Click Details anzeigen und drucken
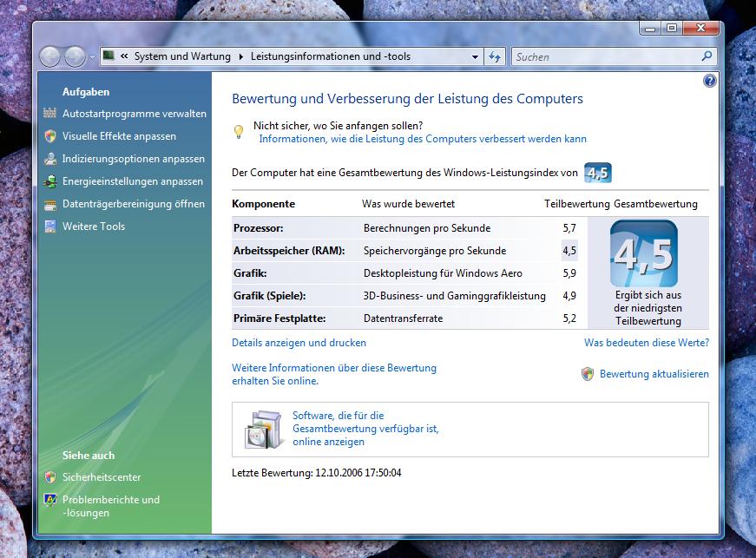This screenshot has width=756, height=558. pyautogui.click(x=299, y=343)
